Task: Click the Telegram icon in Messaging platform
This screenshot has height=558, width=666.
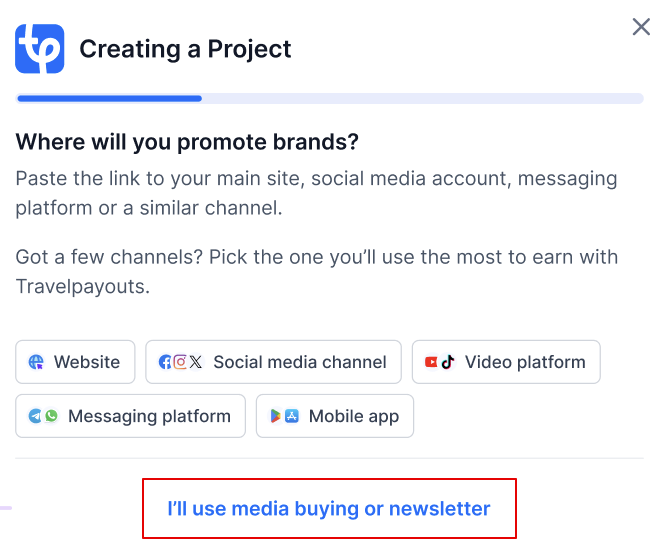Action: coord(36,416)
